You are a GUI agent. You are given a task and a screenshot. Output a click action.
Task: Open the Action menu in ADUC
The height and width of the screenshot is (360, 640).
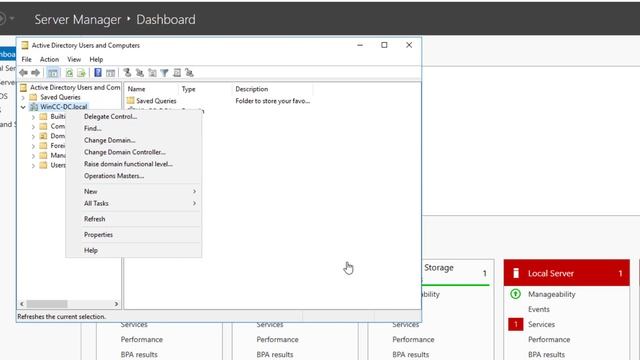[49, 59]
